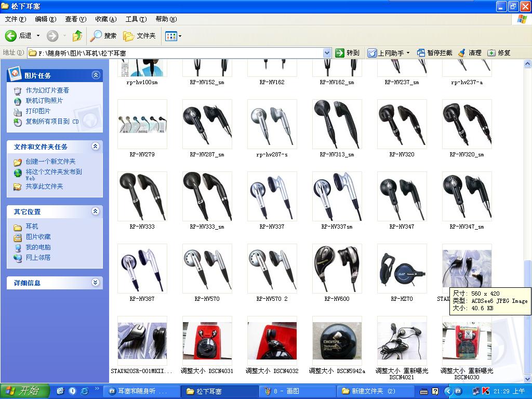This screenshot has height=399, width=532.
Task: Select the RP-HV320 thumbnail
Action: click(402, 124)
